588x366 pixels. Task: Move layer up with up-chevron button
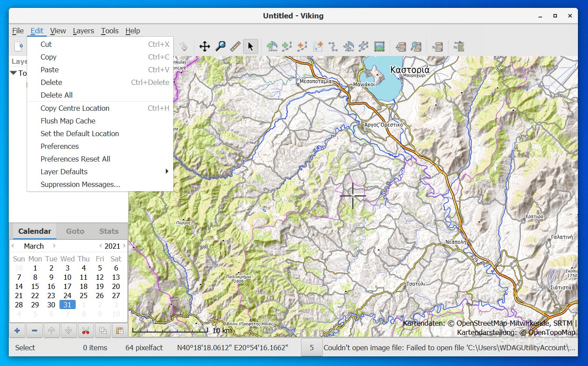pos(51,331)
